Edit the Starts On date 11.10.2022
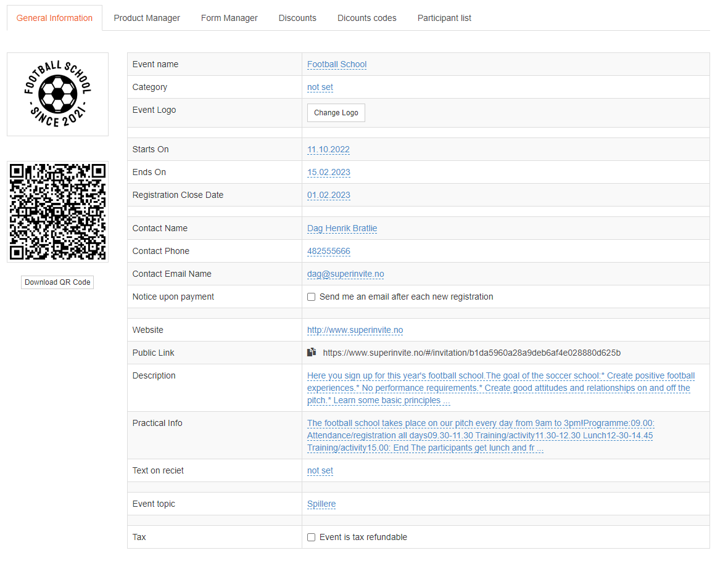This screenshot has height=561, width=728. [x=328, y=150]
